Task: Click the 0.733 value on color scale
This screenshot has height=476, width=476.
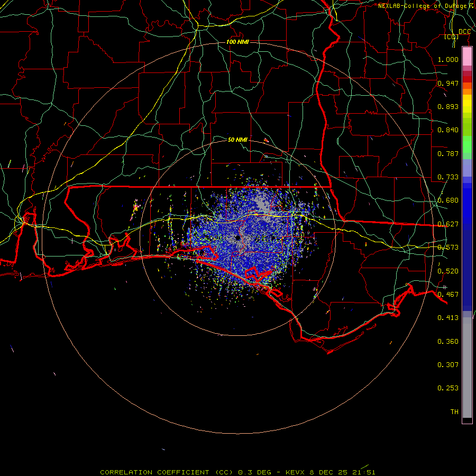Action: 448,177
